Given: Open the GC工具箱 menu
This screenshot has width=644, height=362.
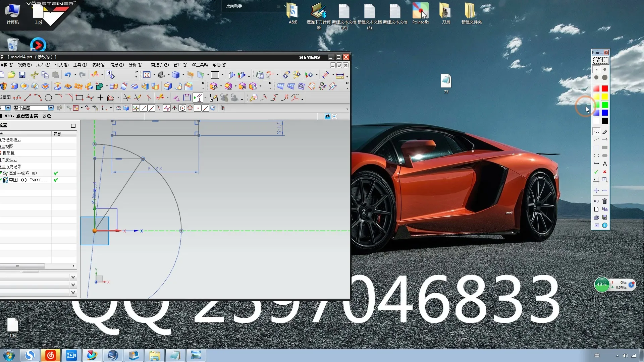Looking at the screenshot, I should (x=200, y=65).
